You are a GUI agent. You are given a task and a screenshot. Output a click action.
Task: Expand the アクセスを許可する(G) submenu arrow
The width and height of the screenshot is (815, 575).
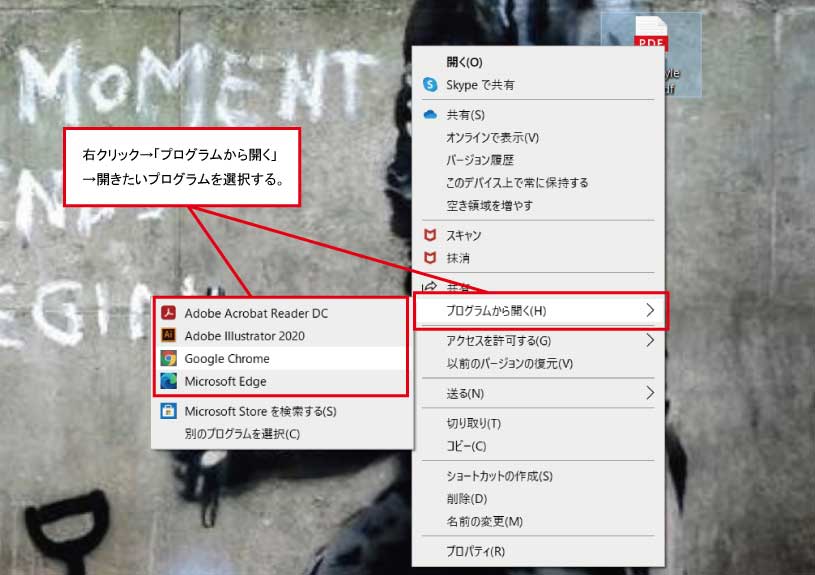650,340
